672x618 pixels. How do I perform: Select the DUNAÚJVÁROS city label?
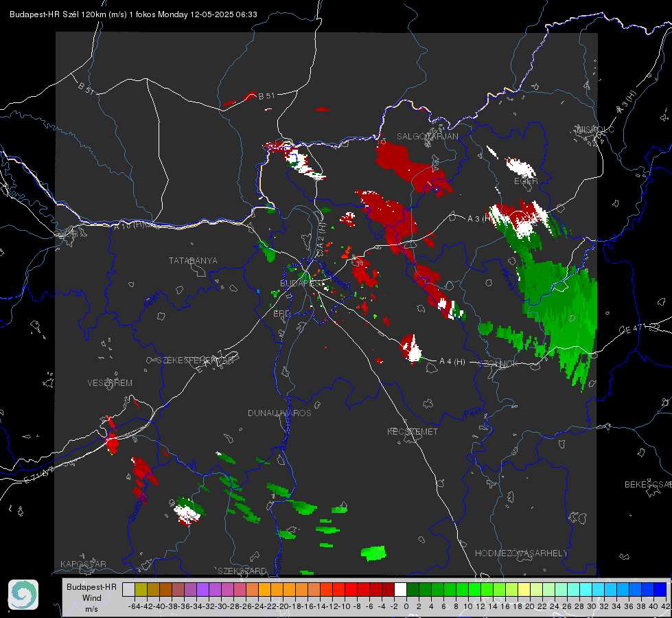click(x=279, y=413)
